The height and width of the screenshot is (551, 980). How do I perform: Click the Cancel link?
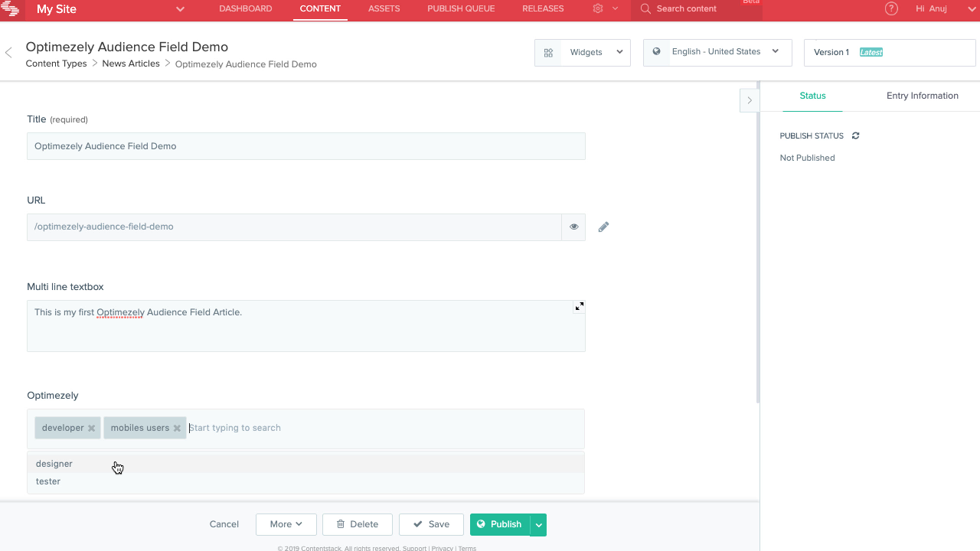point(224,524)
